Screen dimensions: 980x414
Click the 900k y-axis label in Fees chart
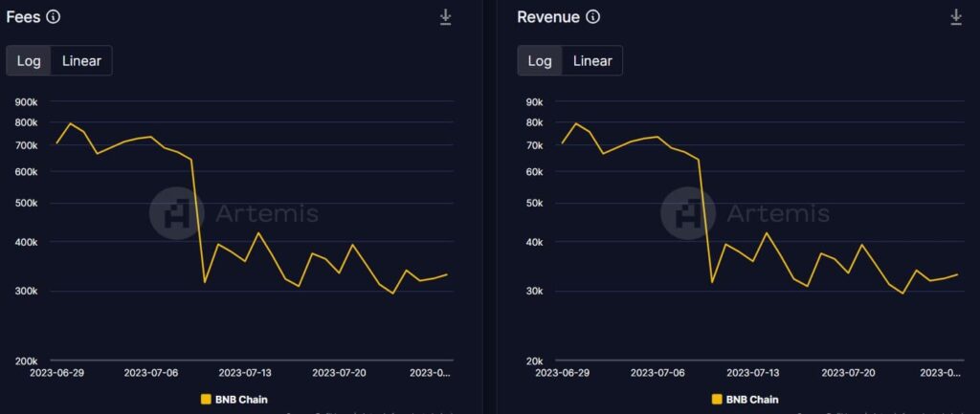[x=24, y=102]
